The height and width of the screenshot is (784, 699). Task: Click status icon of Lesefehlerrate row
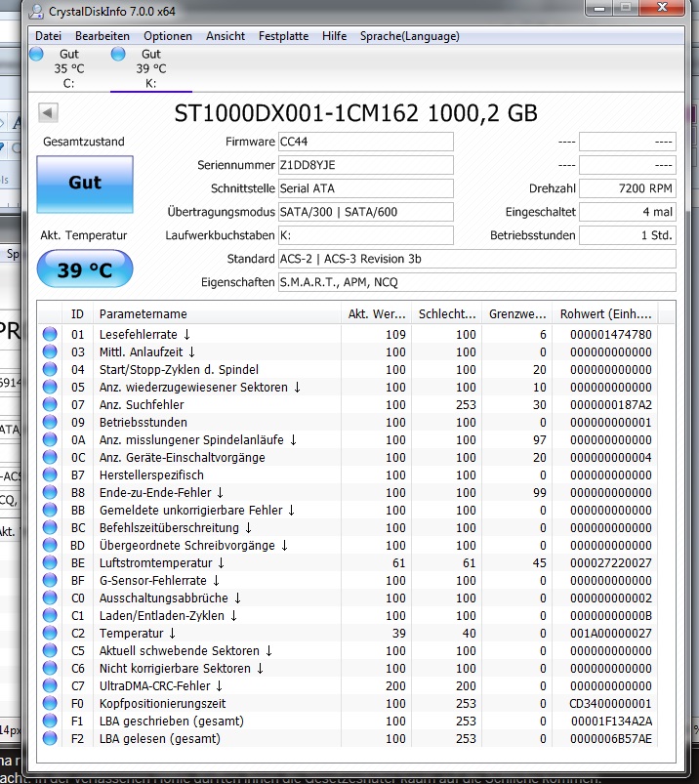tap(50, 334)
